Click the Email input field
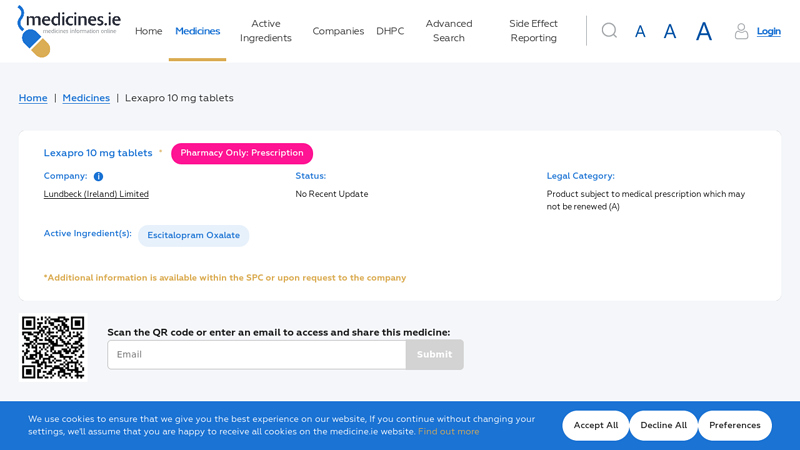The height and width of the screenshot is (450, 800). (x=257, y=355)
